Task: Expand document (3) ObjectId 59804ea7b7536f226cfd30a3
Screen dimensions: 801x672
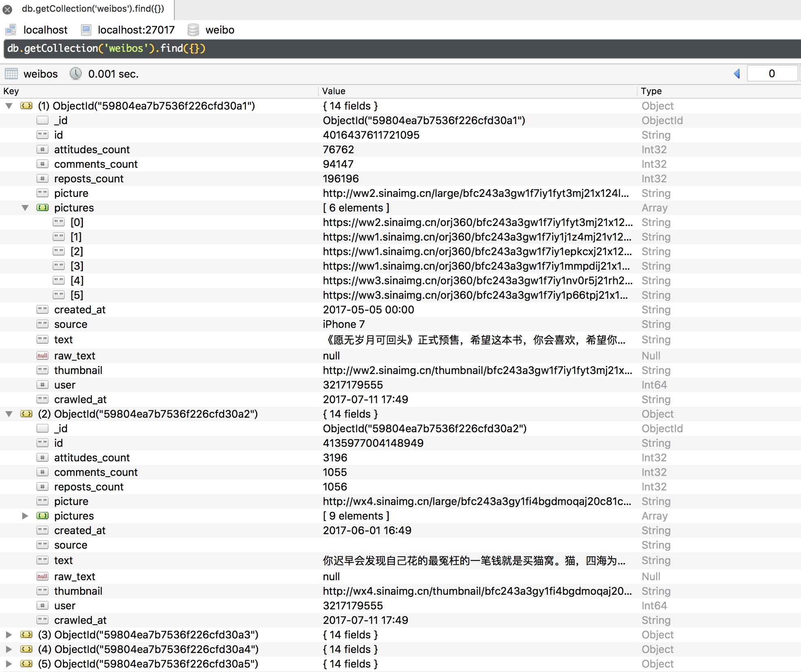Action: tap(9, 635)
